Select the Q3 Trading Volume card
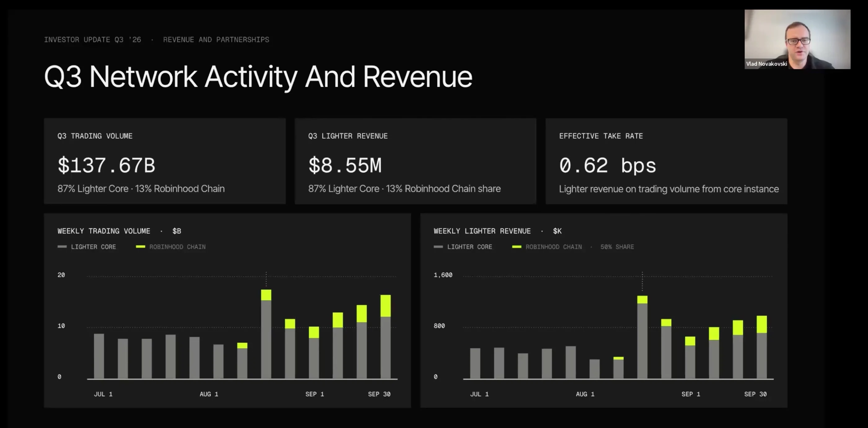Image resolution: width=868 pixels, height=428 pixels. [x=165, y=161]
